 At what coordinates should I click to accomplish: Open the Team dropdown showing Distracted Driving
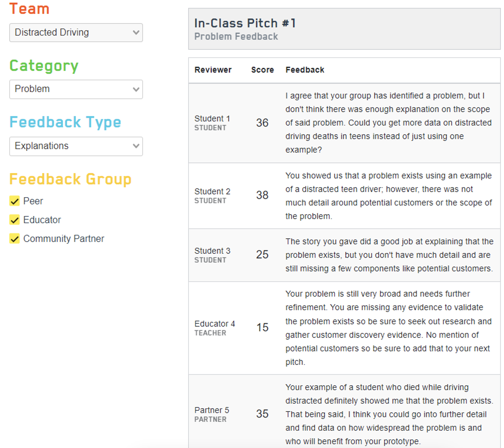76,32
